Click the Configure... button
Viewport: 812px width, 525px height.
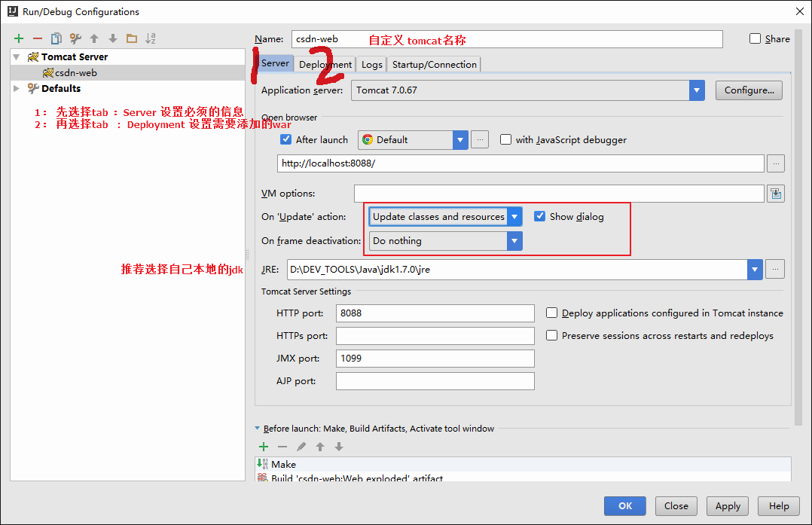point(749,90)
